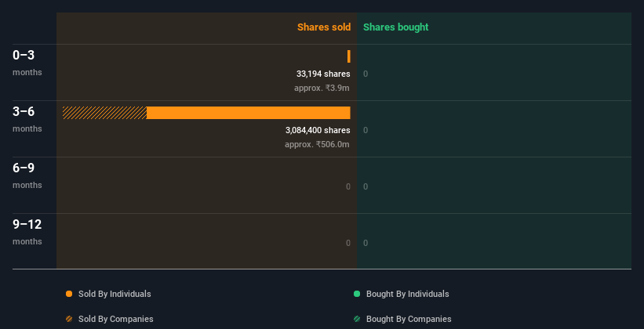The width and height of the screenshot is (644, 329).
Task: Click the Sold By Individuals orange legend dot
Action: [x=69, y=294]
